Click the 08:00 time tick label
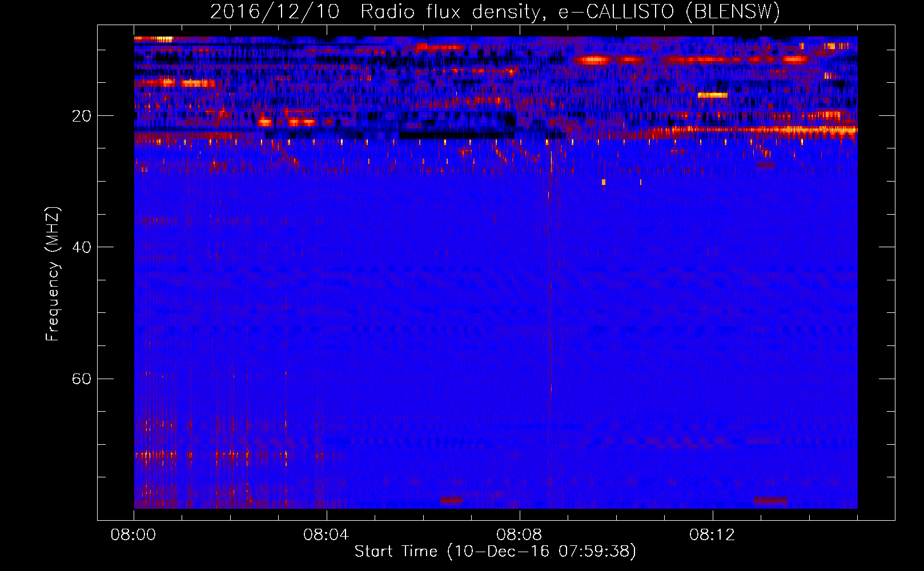This screenshot has width=924, height=571. [134, 535]
